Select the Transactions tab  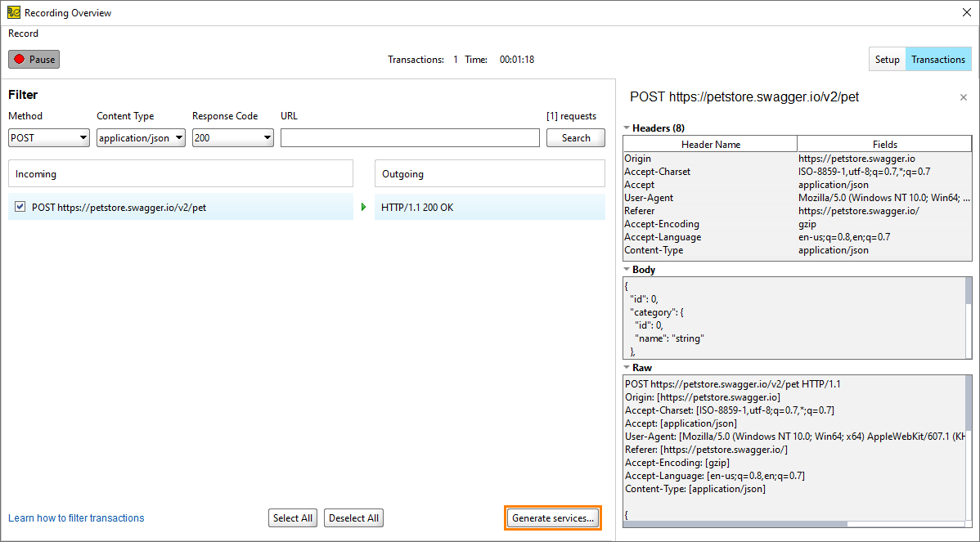(x=937, y=59)
